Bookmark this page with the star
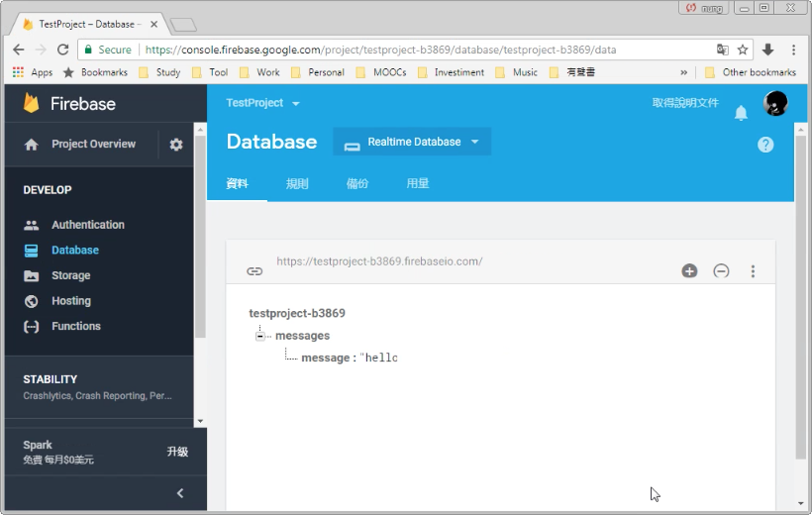812x515 pixels. pyautogui.click(x=743, y=50)
